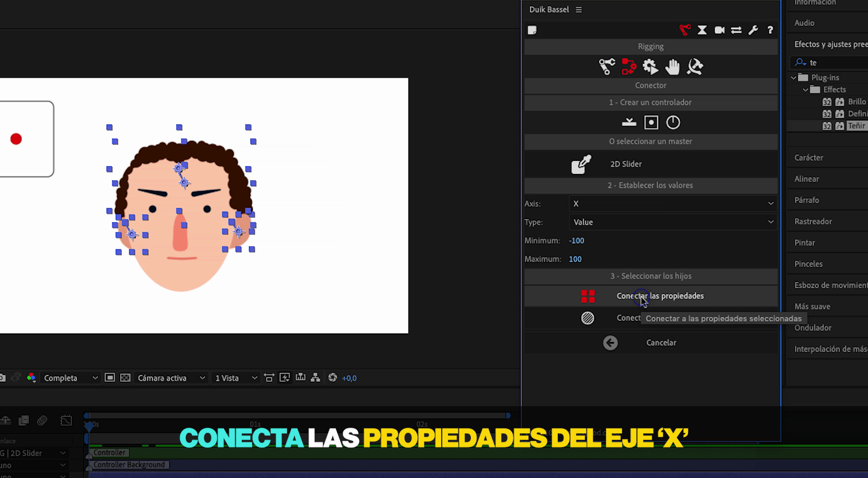Toggle the graph overlay icon near exposure control
This screenshot has width=868, height=478.
click(301, 378)
